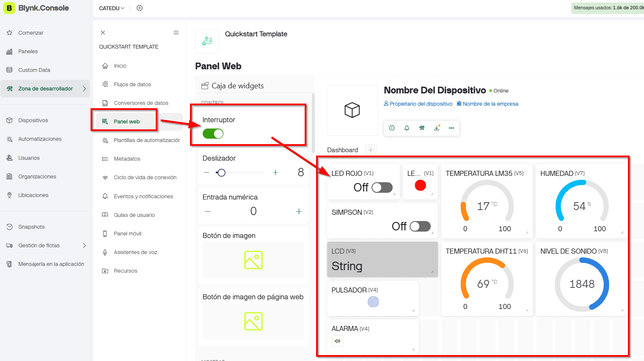
Task: Toggle the SIMPSON switch
Action: 420,226
